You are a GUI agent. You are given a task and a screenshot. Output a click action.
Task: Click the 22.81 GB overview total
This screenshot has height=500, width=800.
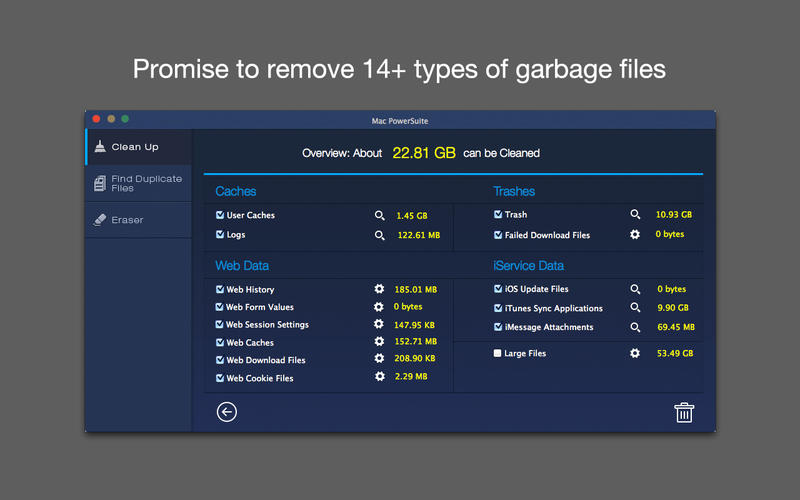423,153
